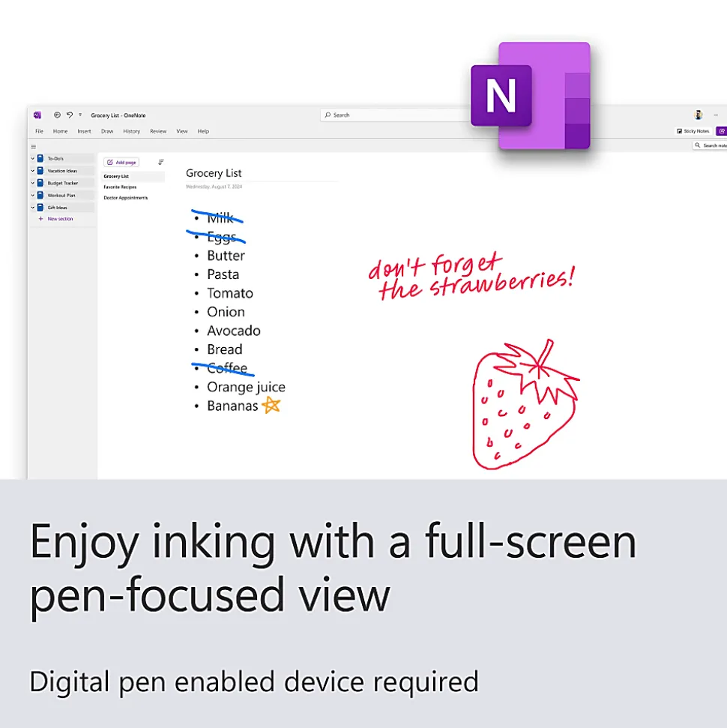Viewport: 727px width, 728px height.
Task: Click the crossed-out Coffee item
Action: pyautogui.click(x=227, y=368)
